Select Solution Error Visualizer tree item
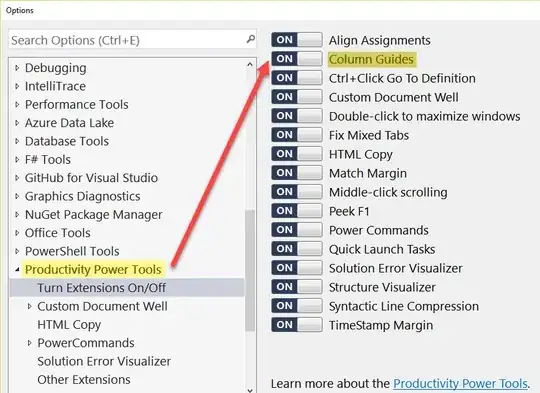This screenshot has height=393, width=540. click(104, 361)
